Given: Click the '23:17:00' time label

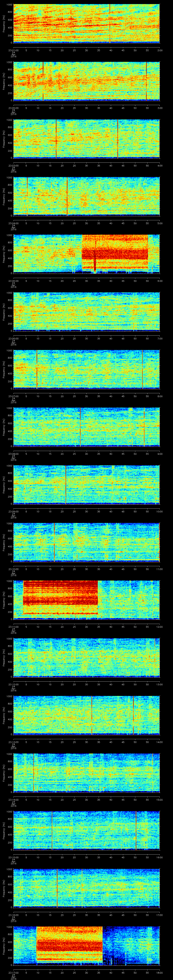Looking at the screenshot, I should coord(13,972).
